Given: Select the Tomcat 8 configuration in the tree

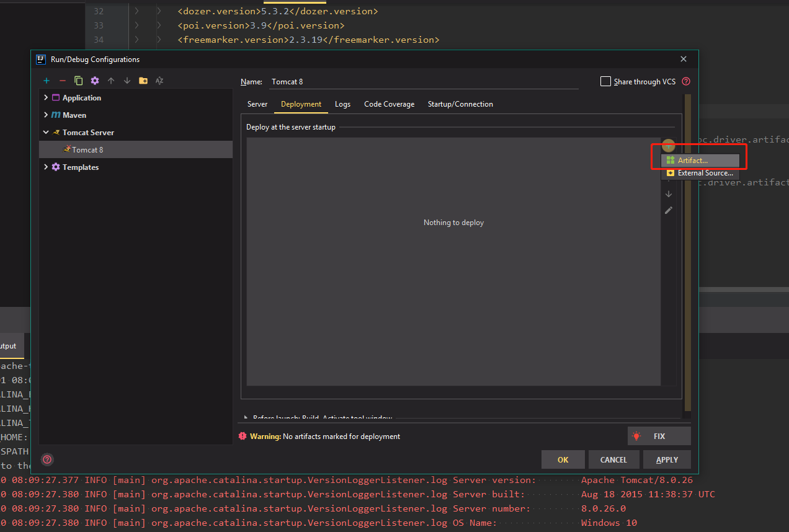Looking at the screenshot, I should (x=136, y=150).
